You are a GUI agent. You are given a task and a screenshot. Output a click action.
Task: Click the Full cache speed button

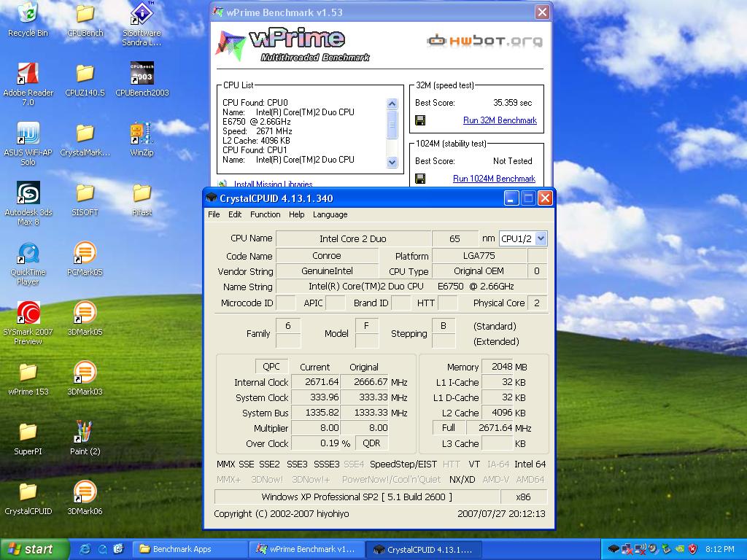click(x=449, y=427)
